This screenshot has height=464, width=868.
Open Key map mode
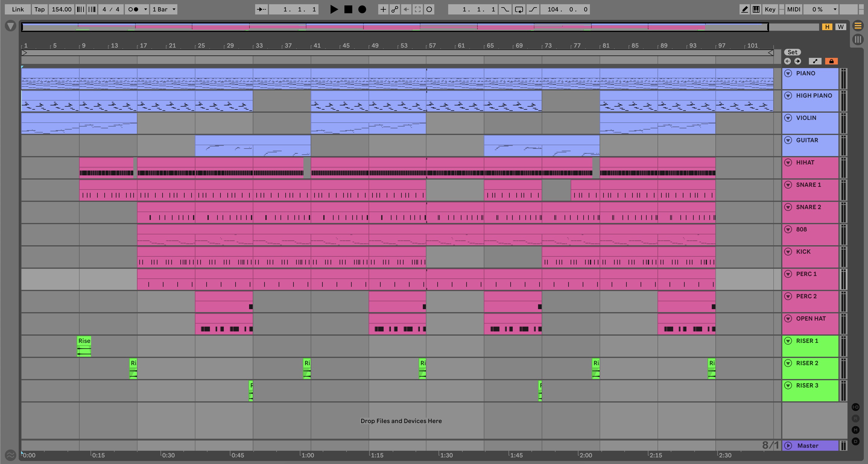tap(770, 9)
